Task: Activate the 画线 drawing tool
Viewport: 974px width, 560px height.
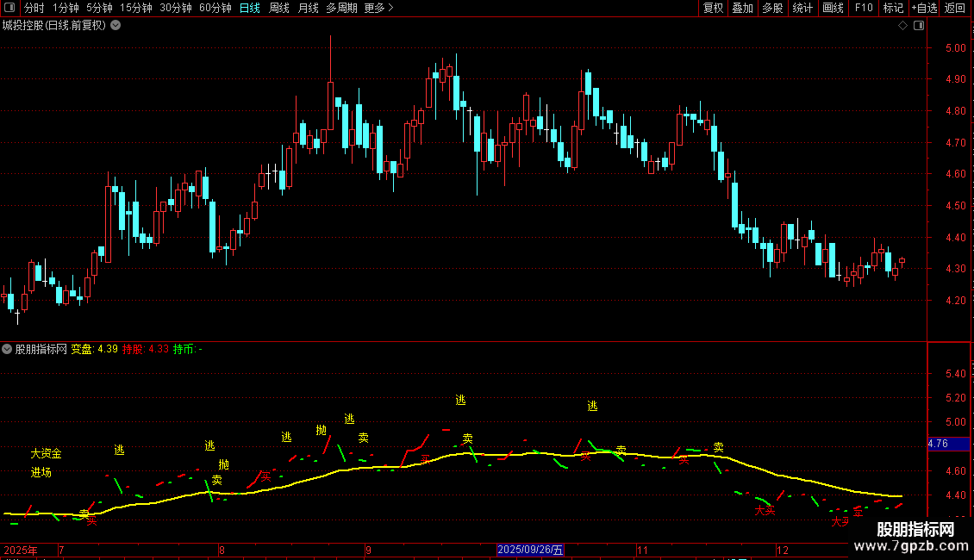Action: tap(833, 8)
